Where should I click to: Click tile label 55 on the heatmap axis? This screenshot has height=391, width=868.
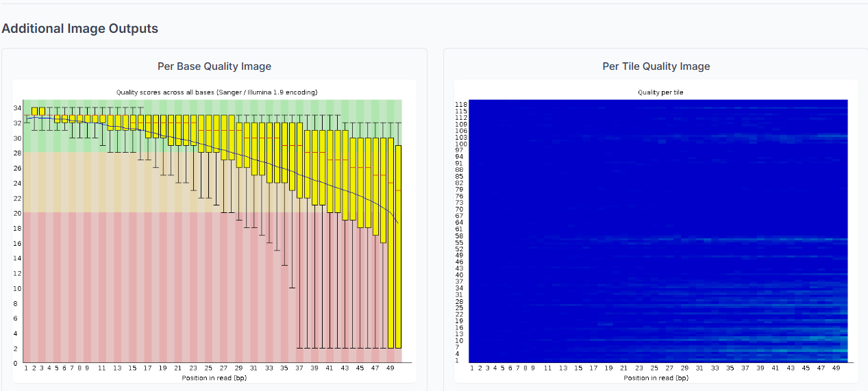pos(460,242)
